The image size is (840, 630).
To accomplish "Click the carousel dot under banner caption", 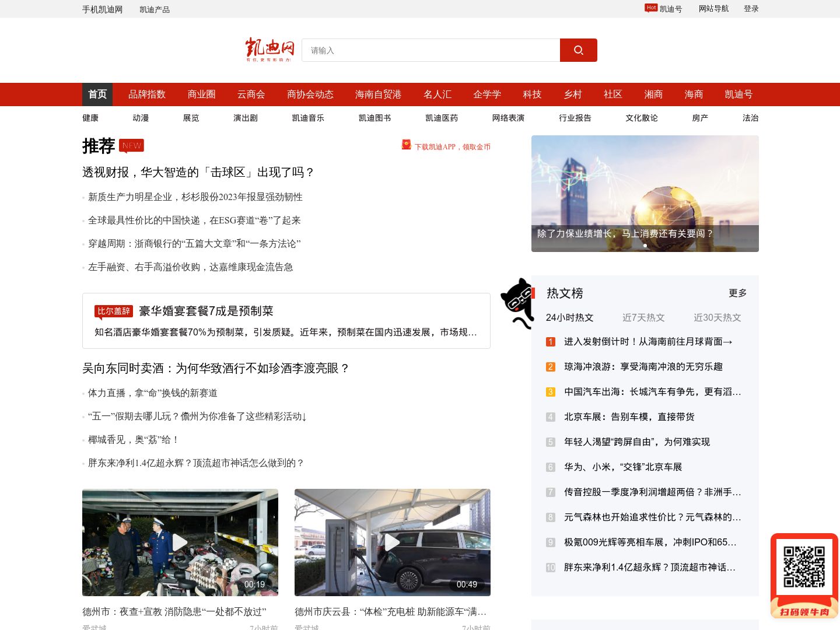I will pos(645,246).
